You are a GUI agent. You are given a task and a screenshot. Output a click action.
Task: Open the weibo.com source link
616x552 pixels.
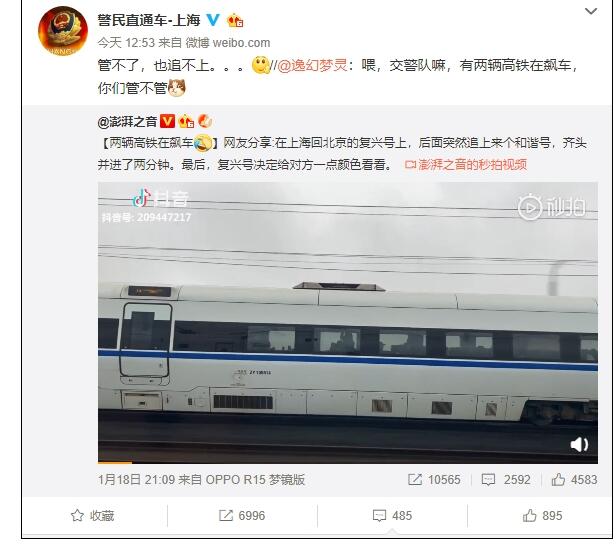point(241,42)
